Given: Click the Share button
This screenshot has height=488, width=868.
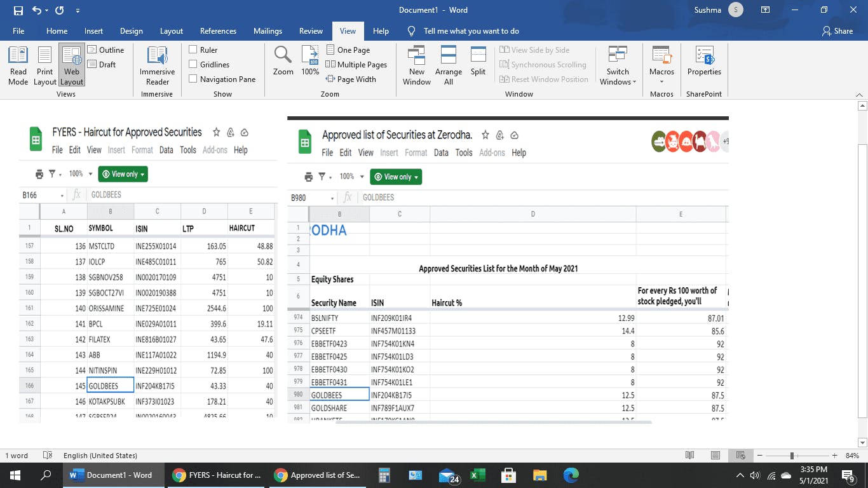Looking at the screenshot, I should click(x=837, y=31).
